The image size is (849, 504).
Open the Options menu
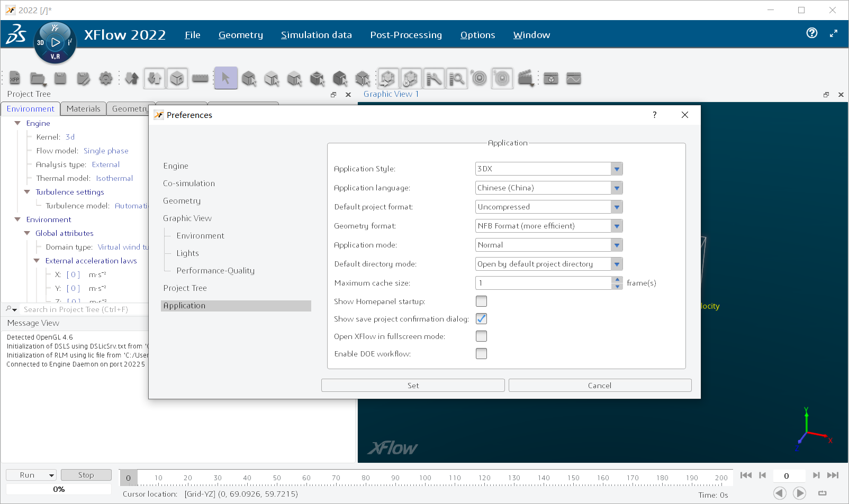tap(478, 35)
